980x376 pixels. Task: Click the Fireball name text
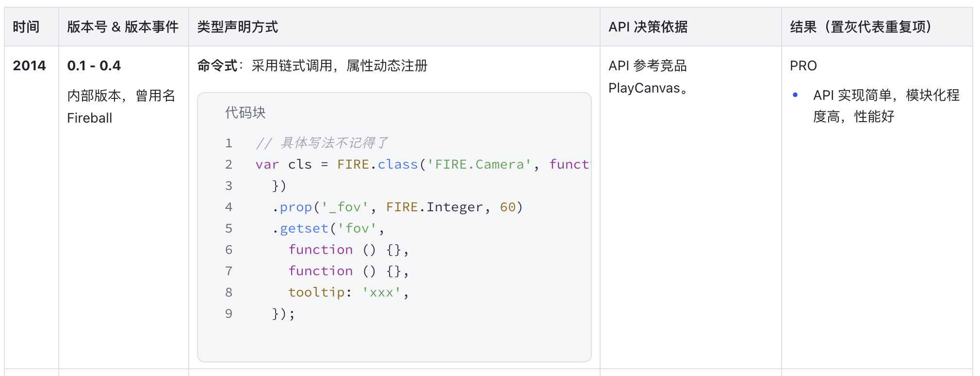click(x=90, y=118)
